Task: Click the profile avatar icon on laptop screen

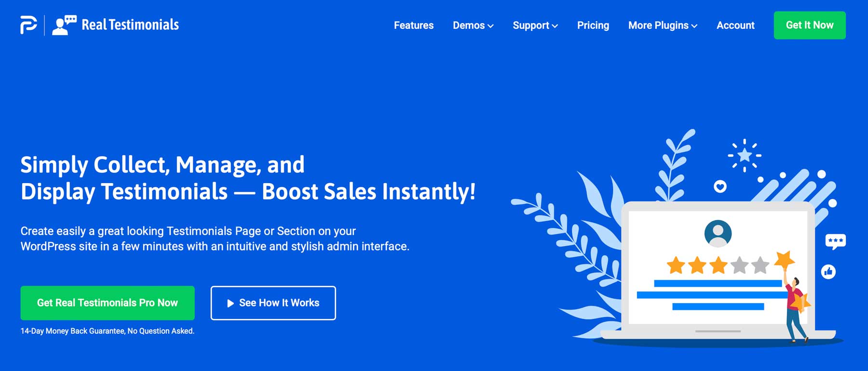Action: point(718,233)
